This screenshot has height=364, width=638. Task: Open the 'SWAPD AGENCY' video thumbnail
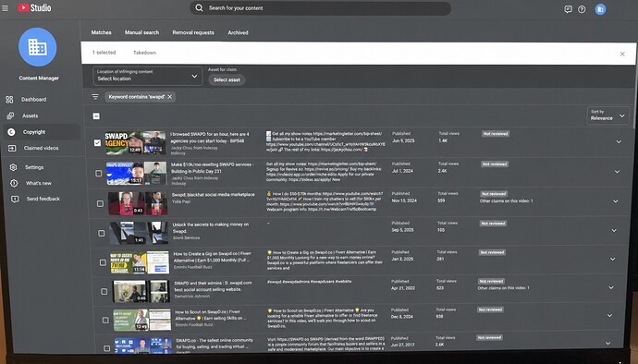point(135,143)
